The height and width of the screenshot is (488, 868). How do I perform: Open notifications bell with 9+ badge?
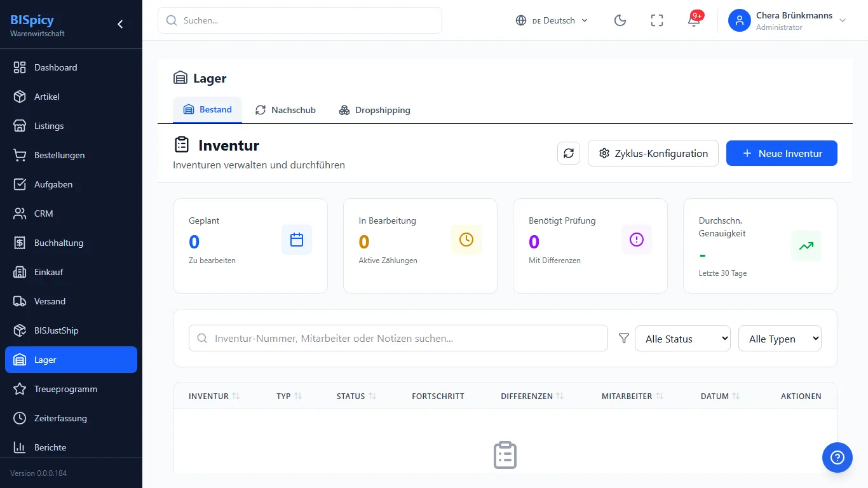click(x=694, y=20)
